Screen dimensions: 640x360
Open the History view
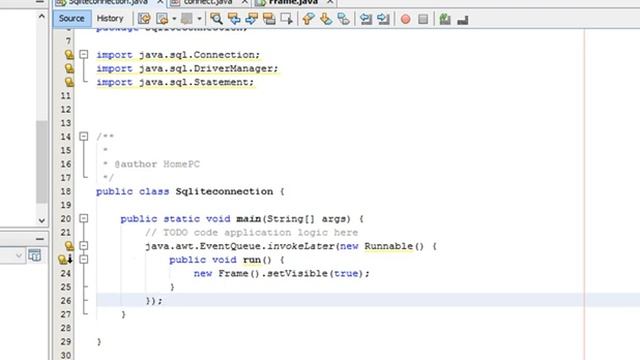pos(110,19)
